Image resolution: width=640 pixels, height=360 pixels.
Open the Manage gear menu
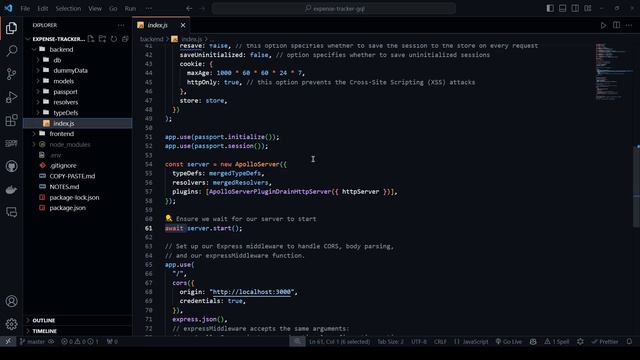pyautogui.click(x=11, y=324)
